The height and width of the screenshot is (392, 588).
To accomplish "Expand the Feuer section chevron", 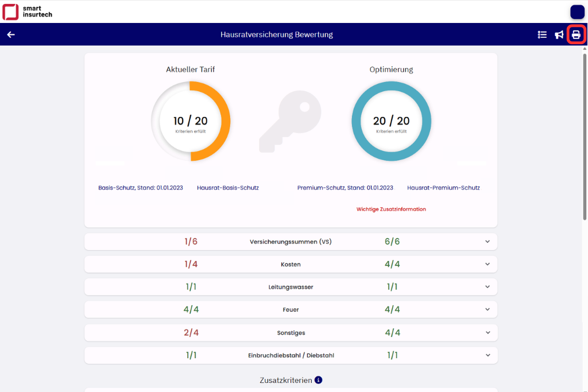I will point(488,310).
